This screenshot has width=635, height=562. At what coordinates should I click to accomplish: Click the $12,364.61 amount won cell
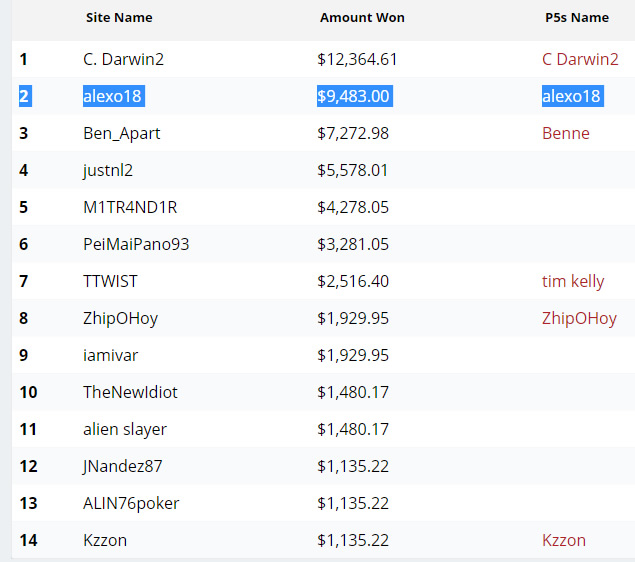tap(357, 59)
